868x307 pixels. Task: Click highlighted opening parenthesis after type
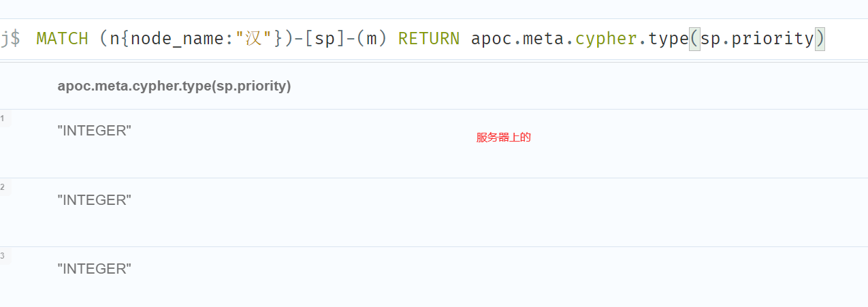[x=694, y=39]
